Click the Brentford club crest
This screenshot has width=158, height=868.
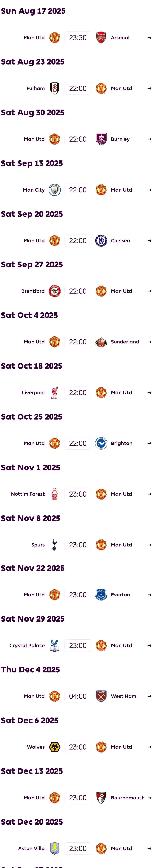54,291
